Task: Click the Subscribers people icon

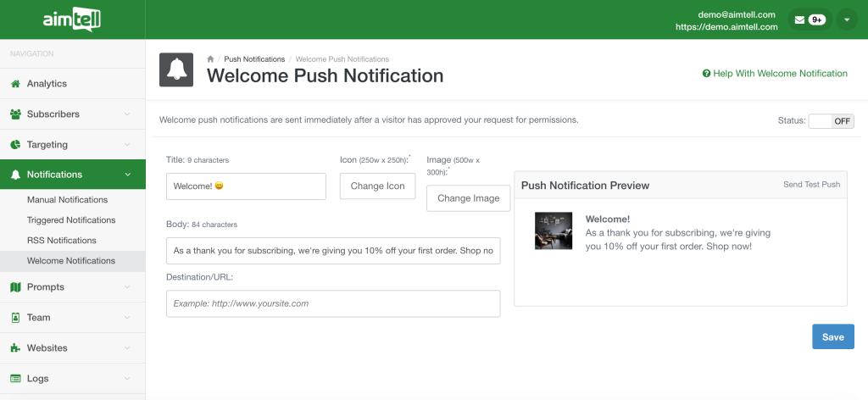Action: pyautogui.click(x=15, y=114)
